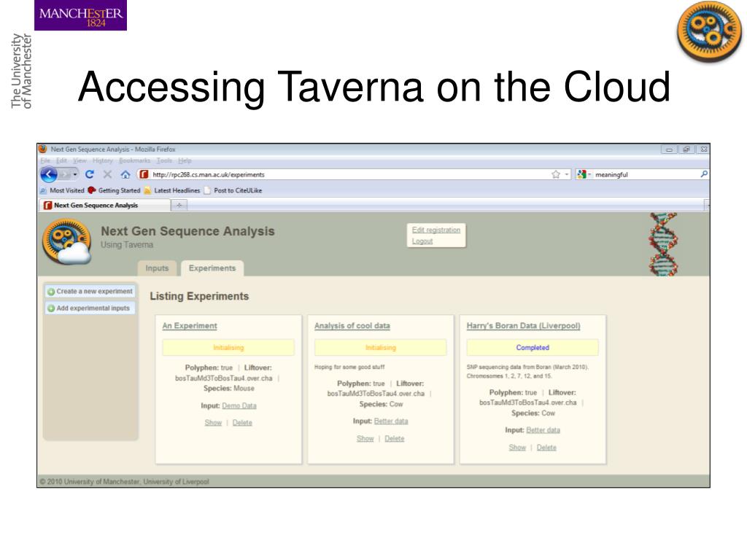Click Add experimental inputs button
Viewport: 747px width, 560px height.
pyautogui.click(x=90, y=308)
